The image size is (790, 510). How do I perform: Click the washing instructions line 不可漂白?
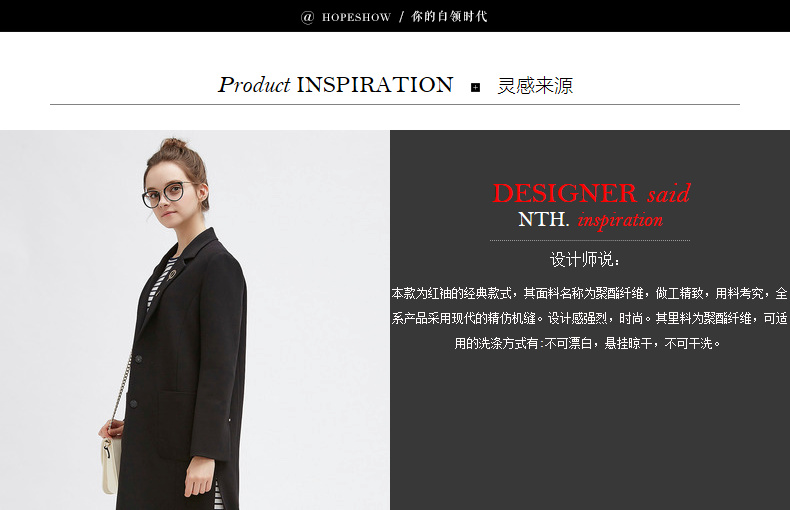tap(587, 344)
